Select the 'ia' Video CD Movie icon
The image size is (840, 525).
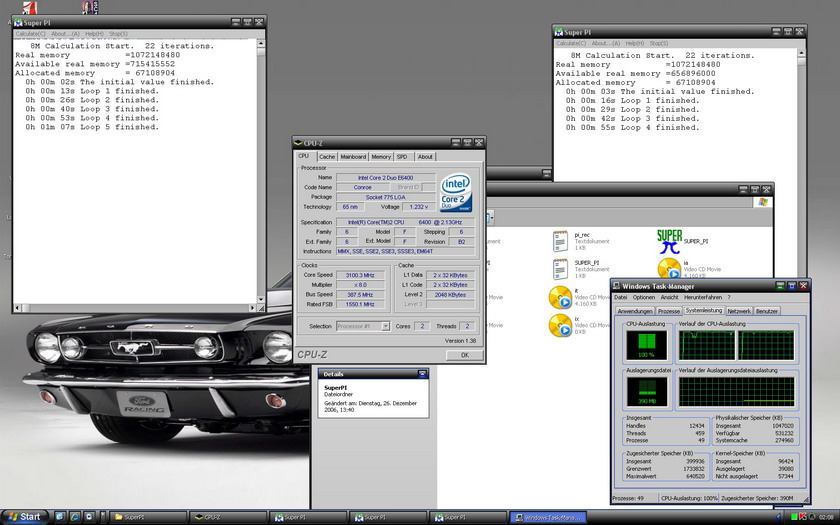pos(669,268)
